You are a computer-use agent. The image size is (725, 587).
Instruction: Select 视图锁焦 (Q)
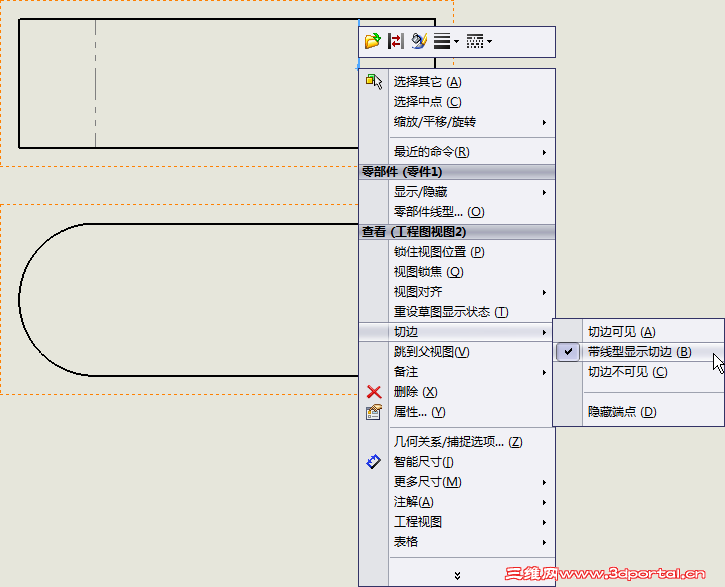(x=457, y=272)
